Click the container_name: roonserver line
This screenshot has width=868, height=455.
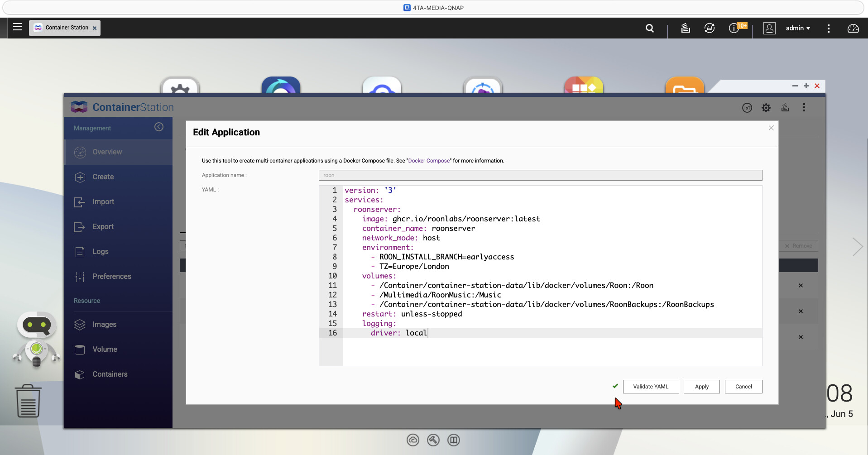[418, 229]
